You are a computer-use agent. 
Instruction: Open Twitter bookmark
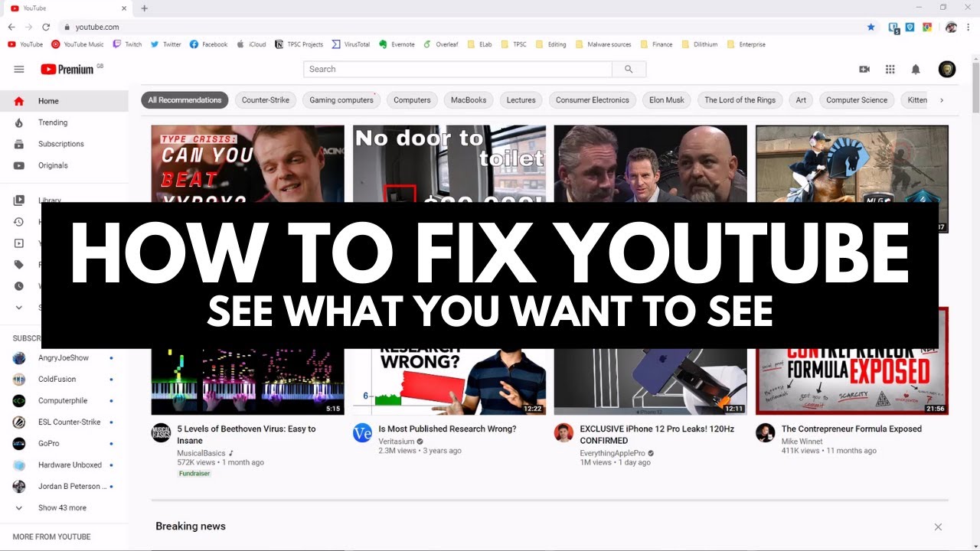point(165,44)
